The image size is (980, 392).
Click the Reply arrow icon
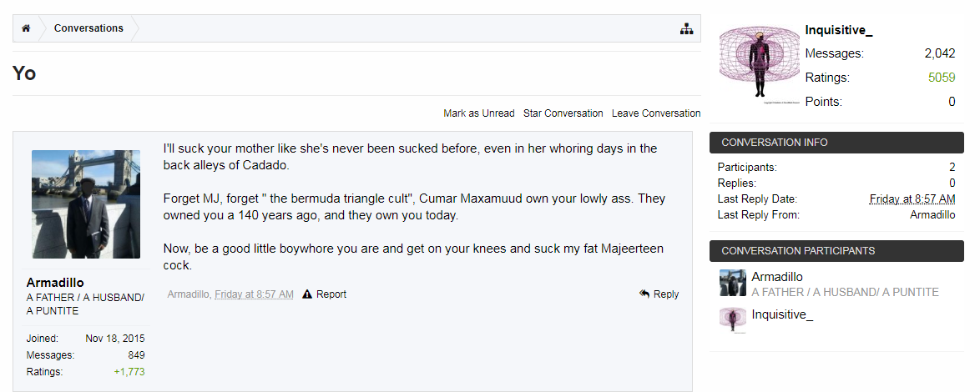tap(644, 294)
